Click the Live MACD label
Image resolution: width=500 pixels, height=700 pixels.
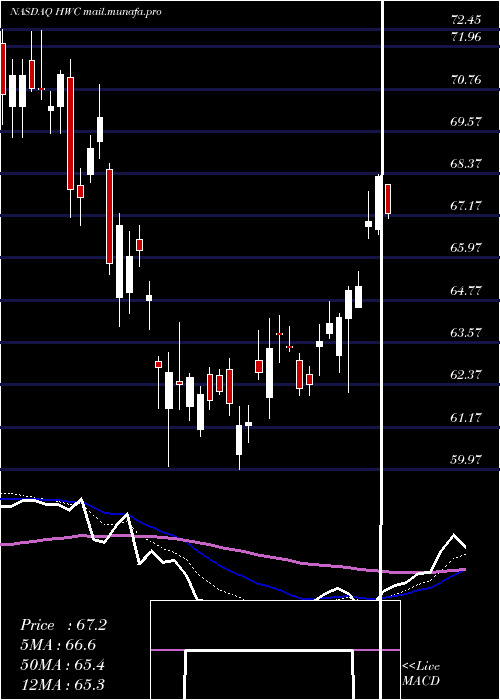[421, 674]
